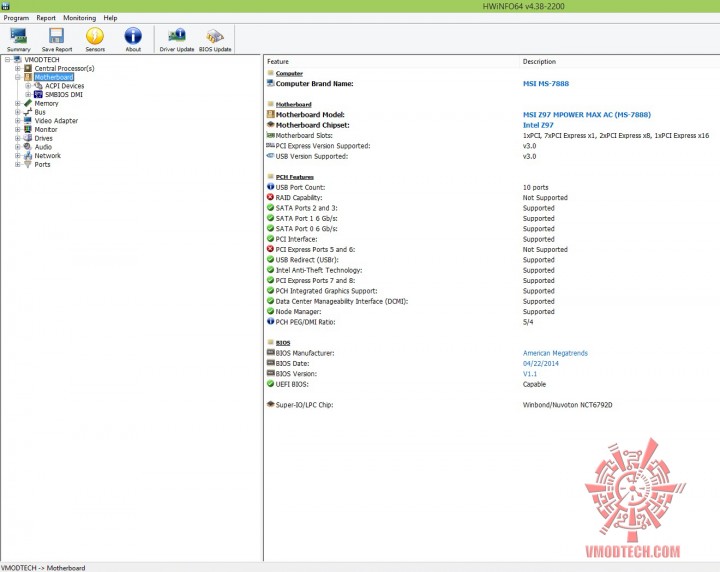Select the PCH Integrated Graphics Support row

pos(492,291)
